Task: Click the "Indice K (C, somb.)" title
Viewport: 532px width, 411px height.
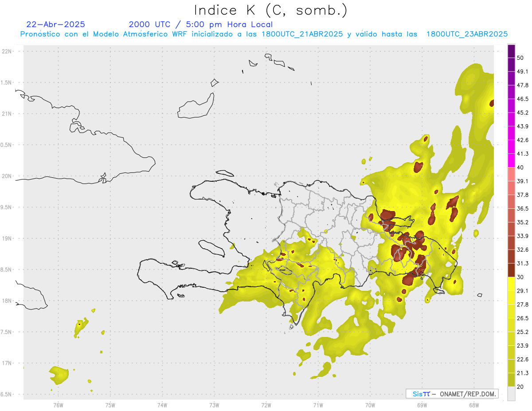Action: [271, 10]
